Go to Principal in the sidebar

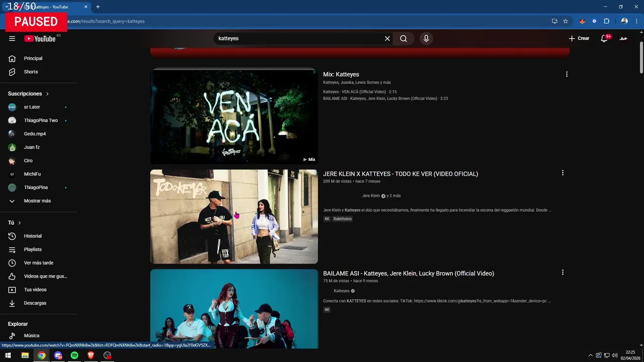(33, 58)
